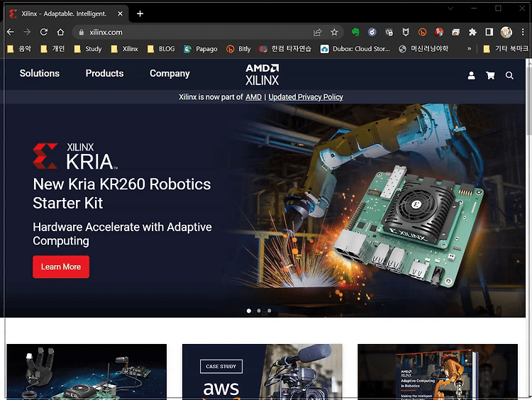Click the New Kria KR260 Robotics headline

click(x=122, y=194)
